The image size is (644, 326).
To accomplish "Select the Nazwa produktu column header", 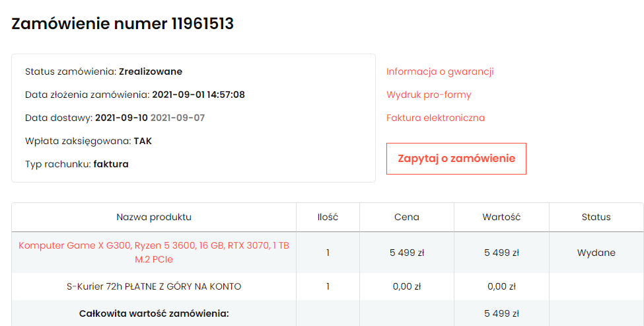I will click(x=154, y=217).
